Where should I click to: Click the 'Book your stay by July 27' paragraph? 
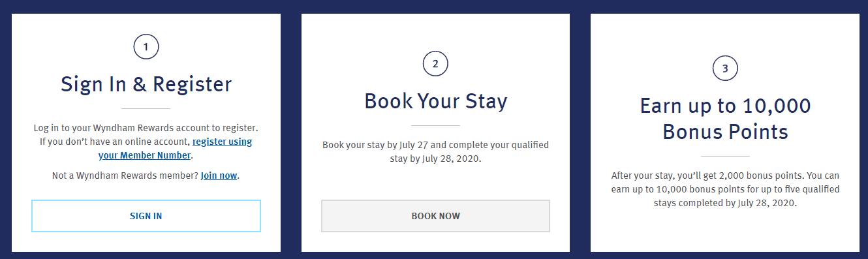[435, 151]
